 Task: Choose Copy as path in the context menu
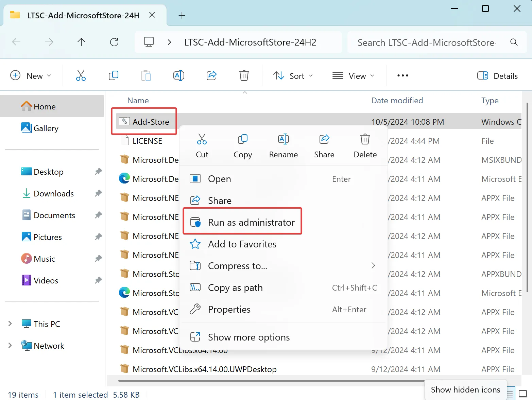pyautogui.click(x=235, y=288)
